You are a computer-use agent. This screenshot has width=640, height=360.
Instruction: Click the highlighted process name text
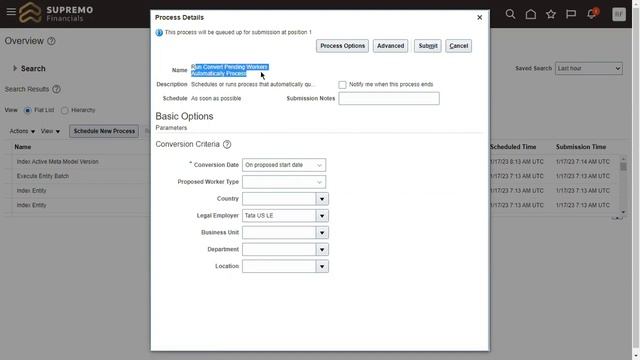pos(230,70)
